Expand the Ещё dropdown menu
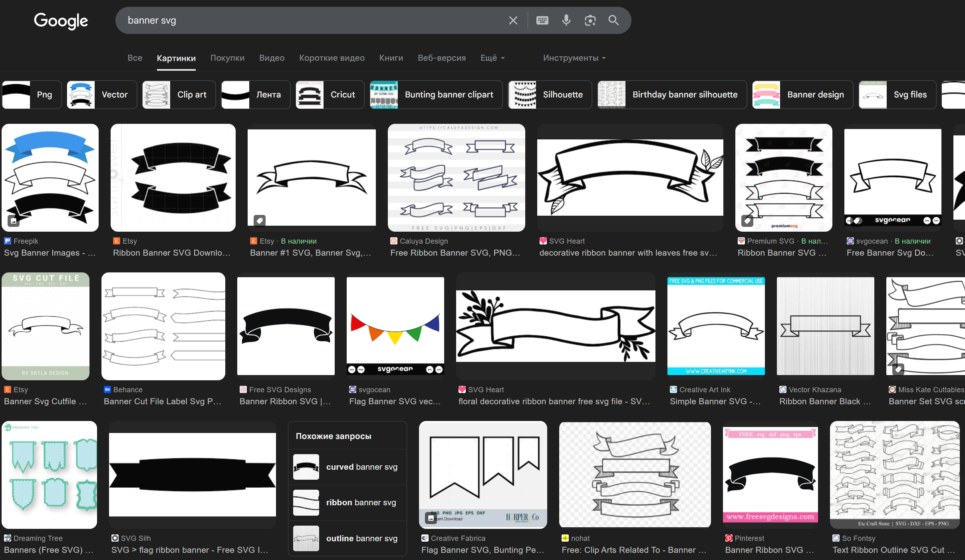The width and height of the screenshot is (965, 560). pos(492,58)
